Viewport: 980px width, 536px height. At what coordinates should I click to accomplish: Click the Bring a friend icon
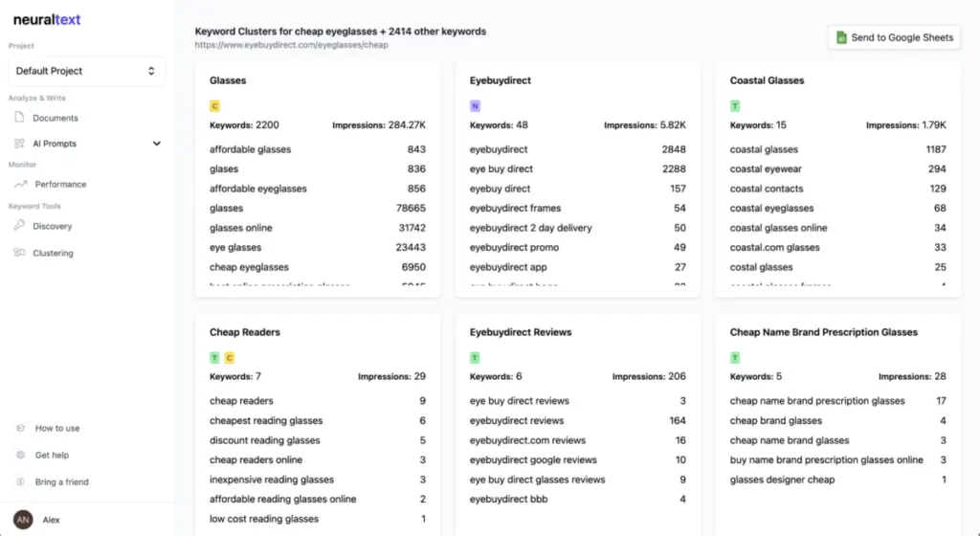(x=21, y=481)
